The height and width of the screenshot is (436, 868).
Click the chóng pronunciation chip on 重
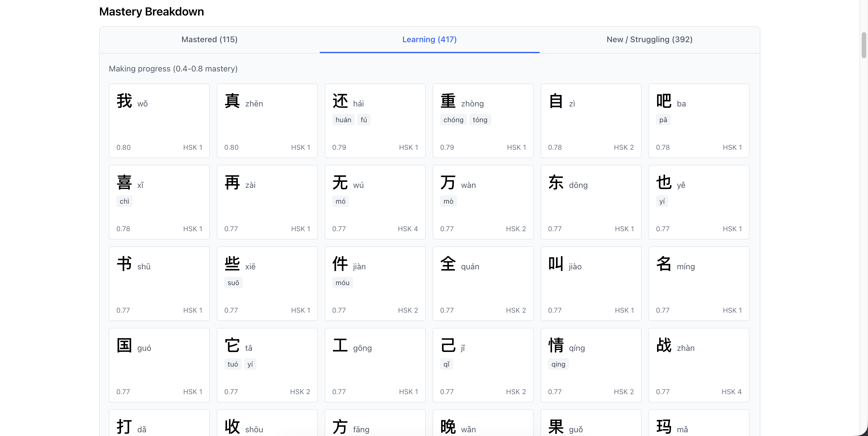[x=453, y=120]
